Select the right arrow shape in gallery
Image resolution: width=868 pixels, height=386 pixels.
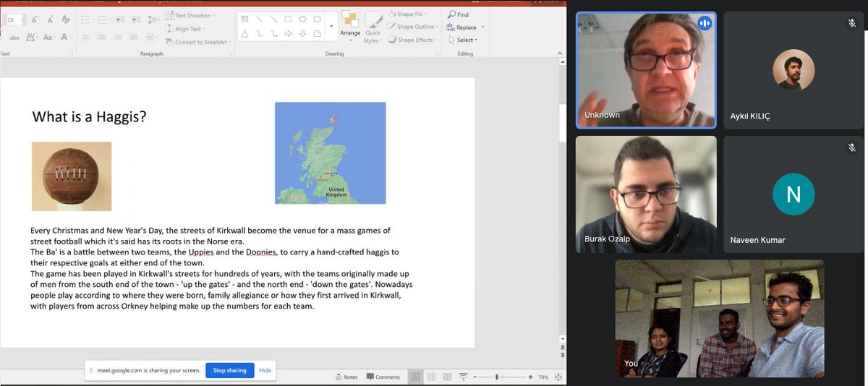(288, 33)
